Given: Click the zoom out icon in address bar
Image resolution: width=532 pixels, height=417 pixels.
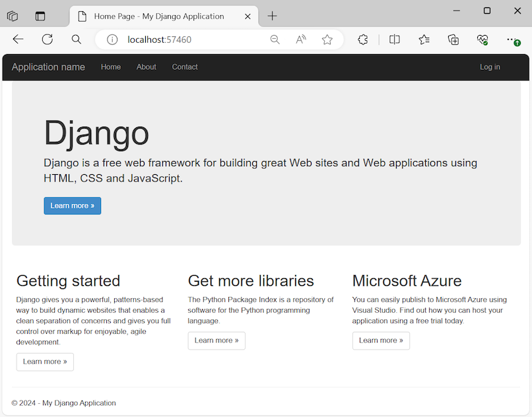Looking at the screenshot, I should click(275, 39).
